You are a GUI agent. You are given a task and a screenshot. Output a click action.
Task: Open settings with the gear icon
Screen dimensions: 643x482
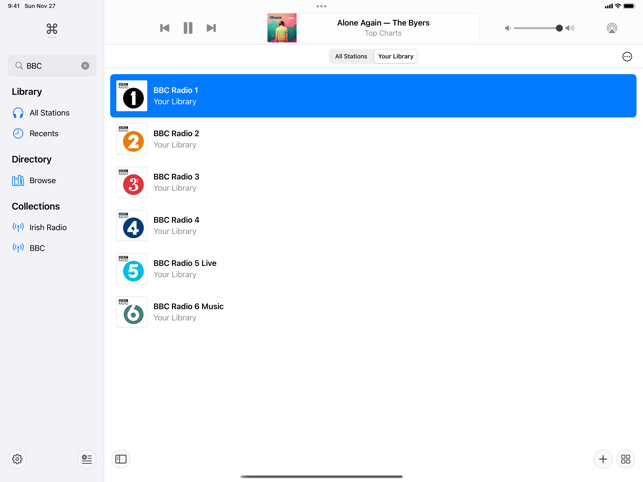17,459
